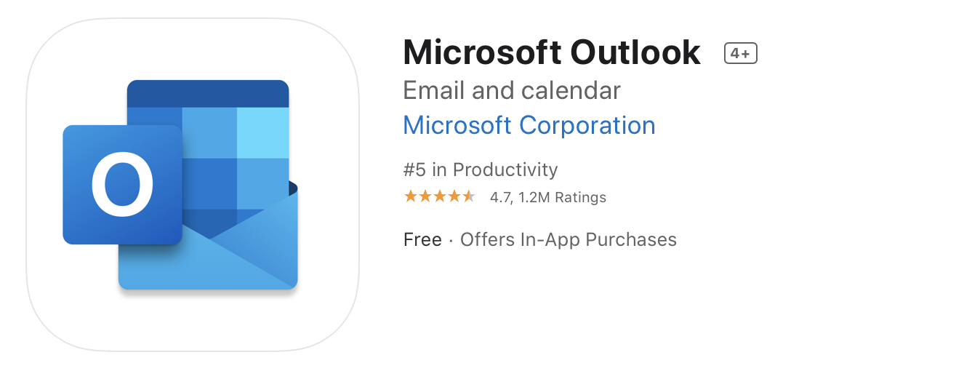Click the Free price label
The width and height of the screenshot is (980, 371).
tap(422, 239)
